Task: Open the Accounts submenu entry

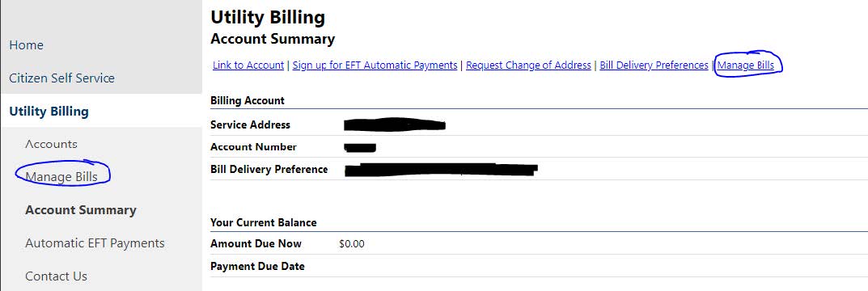Action: click(51, 144)
